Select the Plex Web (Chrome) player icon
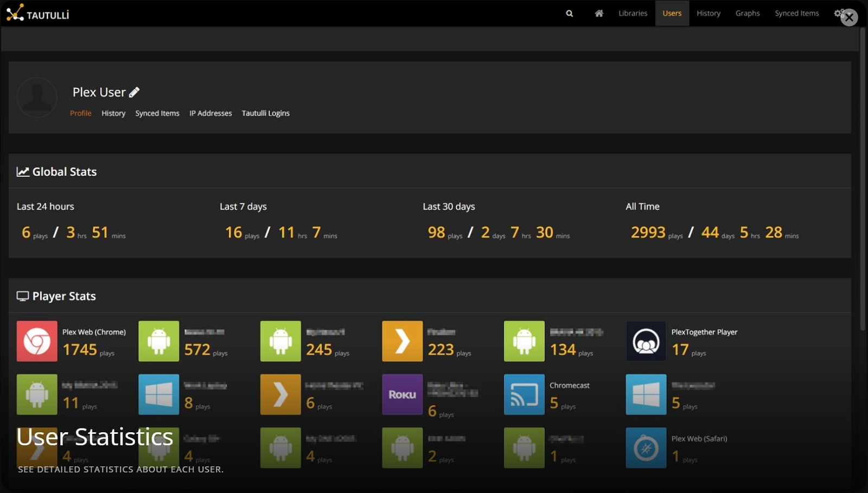Viewport: 868px width, 493px height. 37,341
